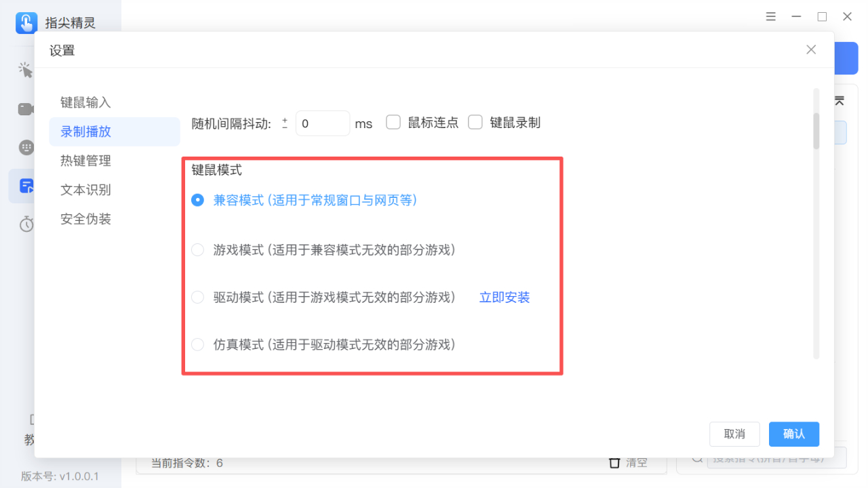Select the 录制播放 settings section
Image resolution: width=868 pixels, height=488 pixels.
pos(114,131)
